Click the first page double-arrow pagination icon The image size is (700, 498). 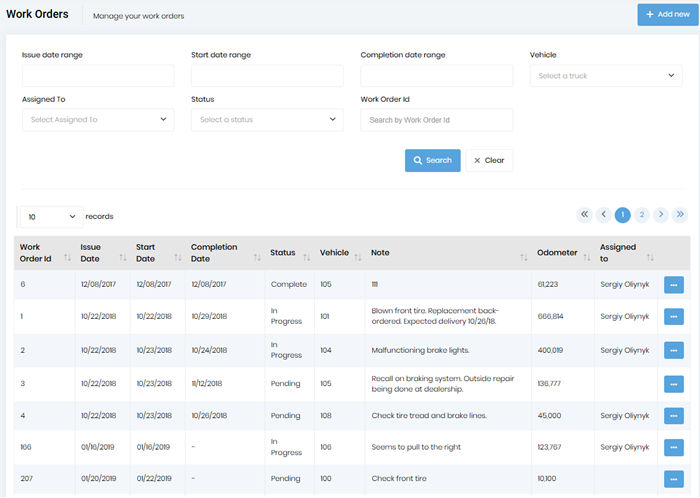pos(584,214)
